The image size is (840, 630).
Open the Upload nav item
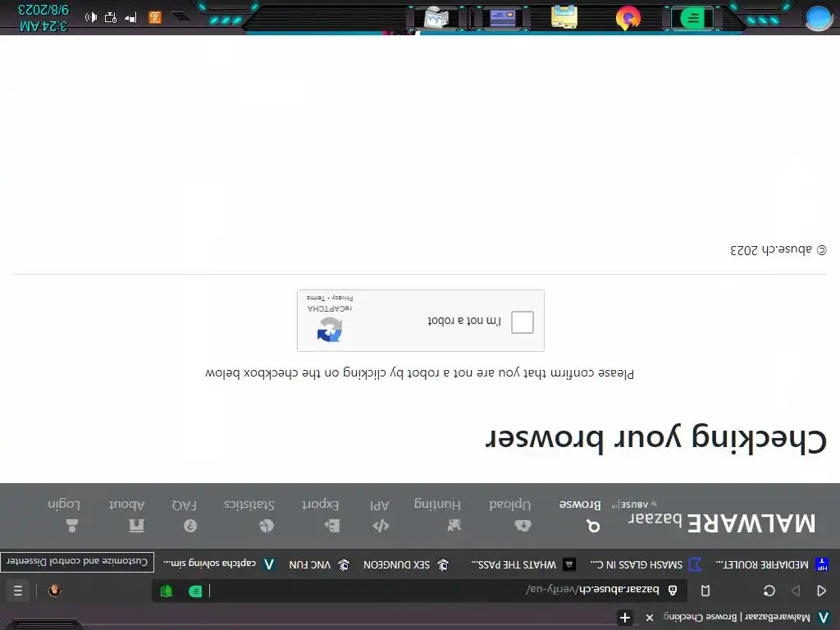[510, 504]
